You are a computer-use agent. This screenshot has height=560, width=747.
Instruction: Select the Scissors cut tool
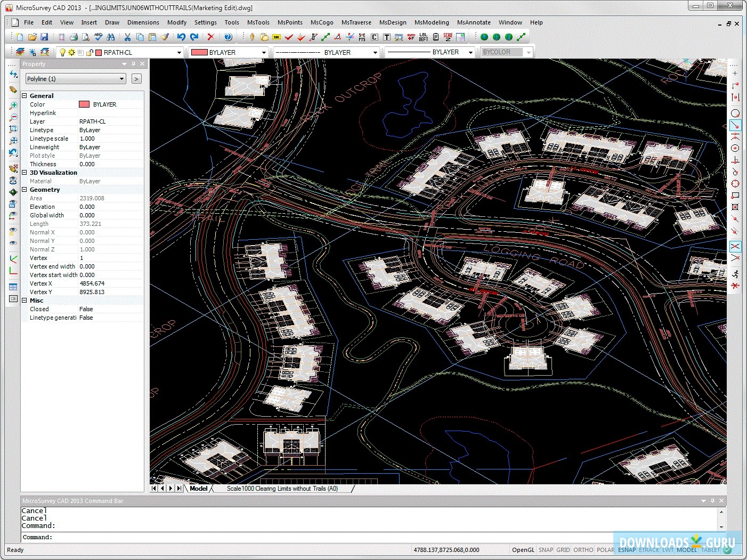point(127,37)
